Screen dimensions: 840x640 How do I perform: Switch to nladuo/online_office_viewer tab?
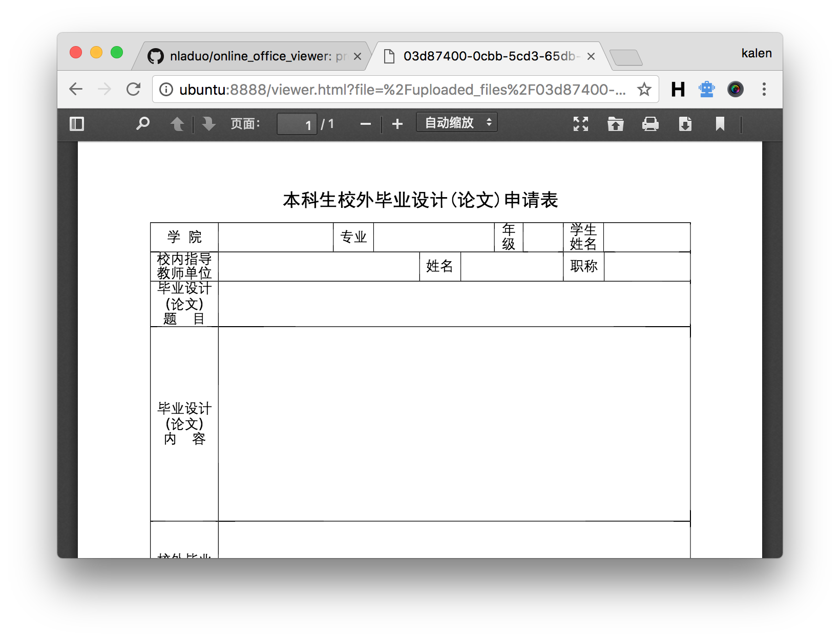click(251, 56)
